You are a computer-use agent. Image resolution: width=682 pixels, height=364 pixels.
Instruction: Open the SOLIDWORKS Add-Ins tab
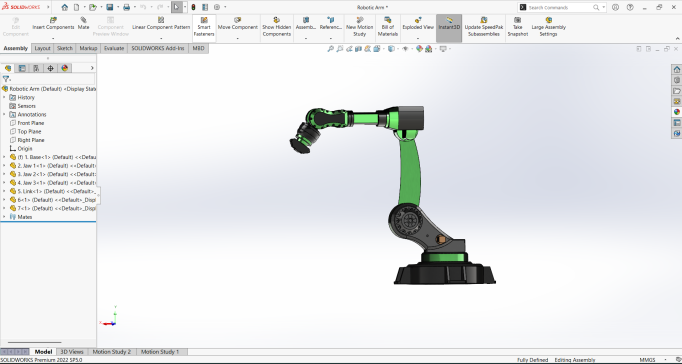pyautogui.click(x=158, y=48)
